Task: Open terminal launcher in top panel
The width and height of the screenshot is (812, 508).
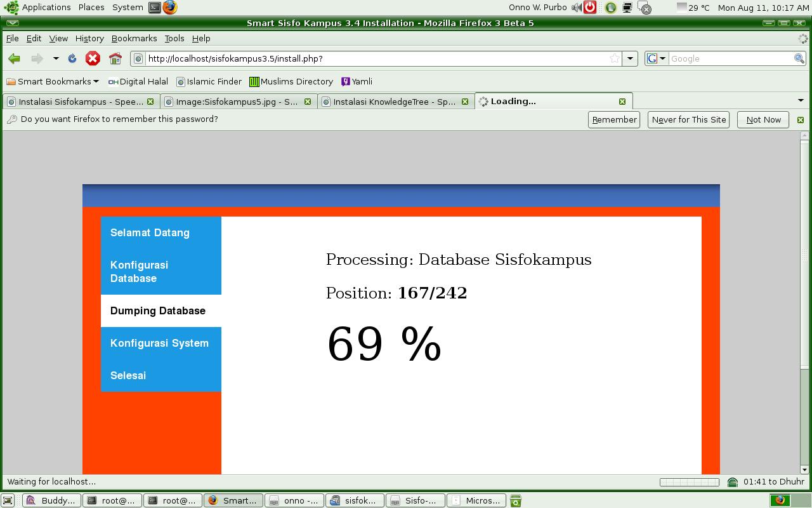Action: click(x=154, y=8)
